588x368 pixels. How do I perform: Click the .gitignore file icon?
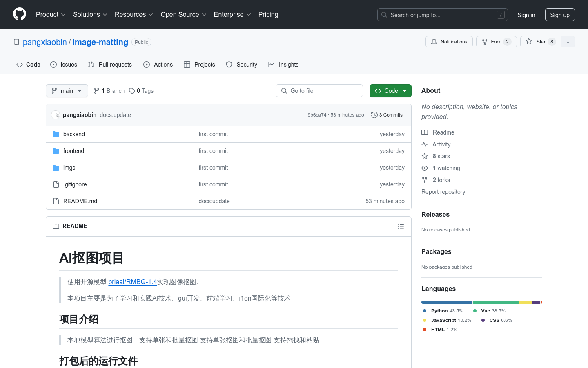point(56,184)
